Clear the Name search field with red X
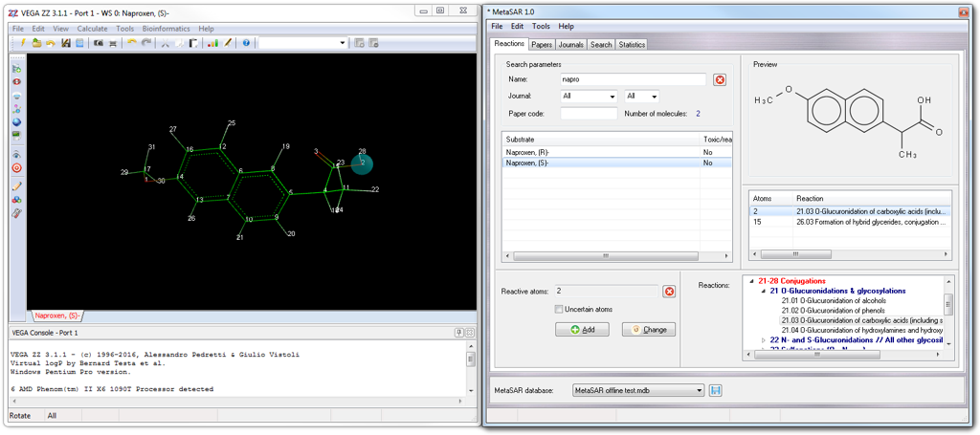The image size is (980, 435). coord(720,80)
